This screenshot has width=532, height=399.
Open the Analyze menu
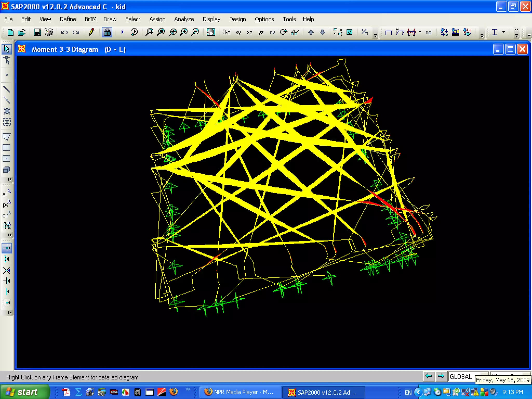184,19
